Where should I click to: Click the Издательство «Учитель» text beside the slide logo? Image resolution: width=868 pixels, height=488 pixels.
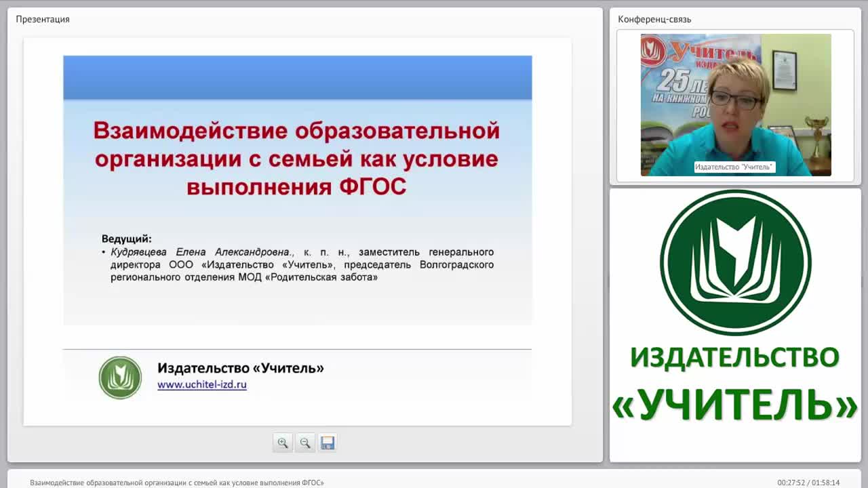pyautogui.click(x=241, y=368)
